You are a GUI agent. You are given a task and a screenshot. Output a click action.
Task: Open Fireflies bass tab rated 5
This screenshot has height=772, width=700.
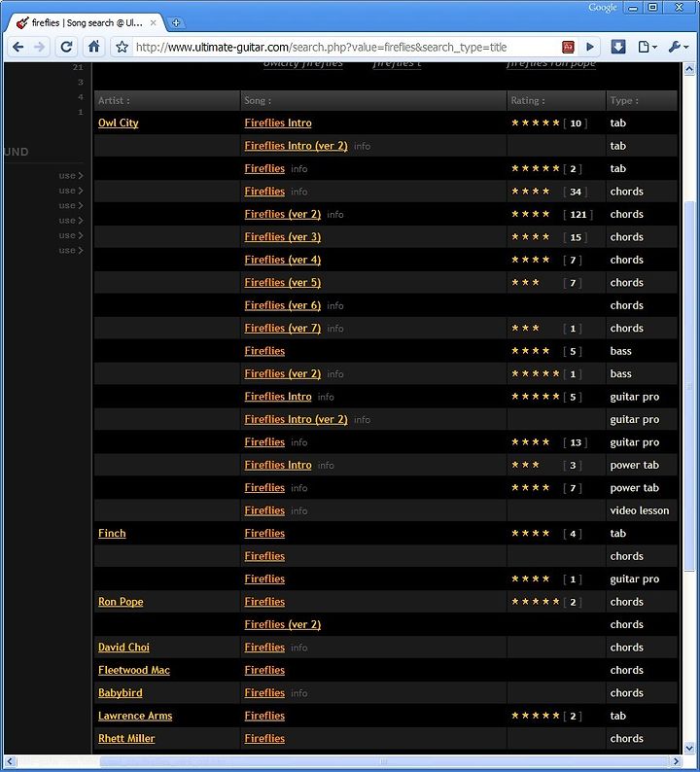pyautogui.click(x=264, y=351)
